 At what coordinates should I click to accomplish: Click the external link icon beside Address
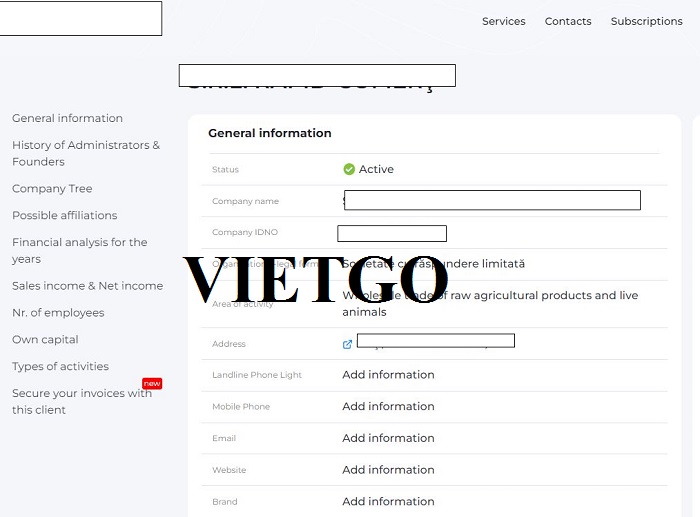tap(347, 344)
